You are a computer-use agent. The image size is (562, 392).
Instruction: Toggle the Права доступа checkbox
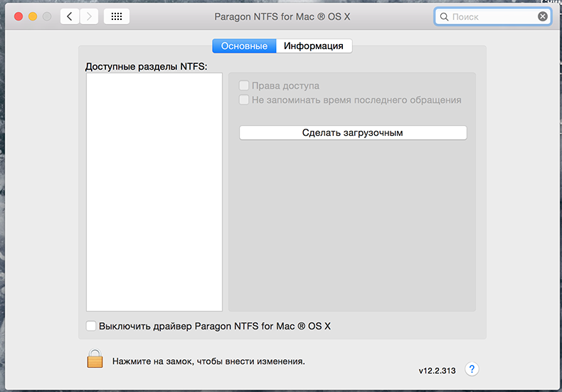(244, 85)
